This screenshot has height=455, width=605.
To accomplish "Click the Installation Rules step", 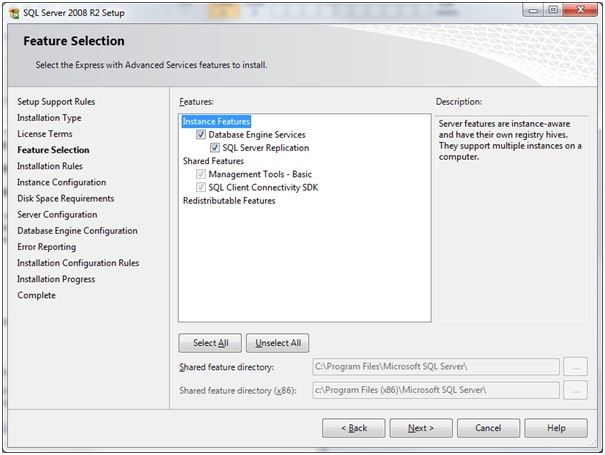I will [x=50, y=166].
